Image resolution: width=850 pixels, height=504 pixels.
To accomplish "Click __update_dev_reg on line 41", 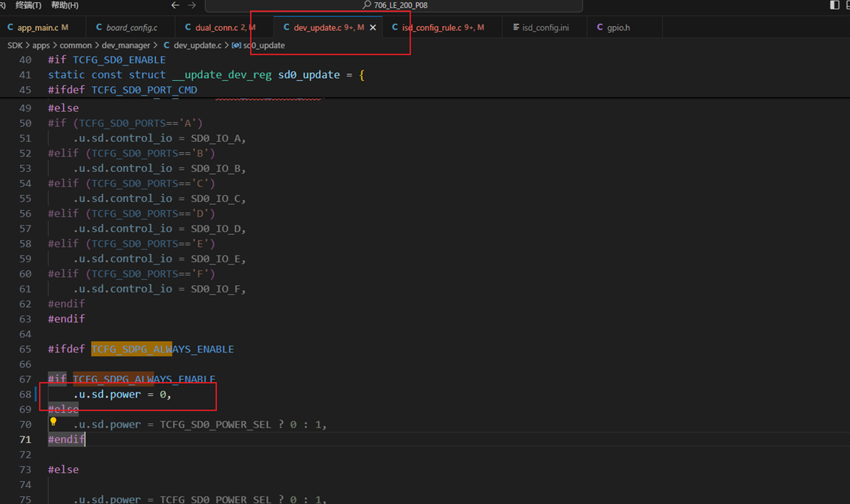I will coord(222,75).
